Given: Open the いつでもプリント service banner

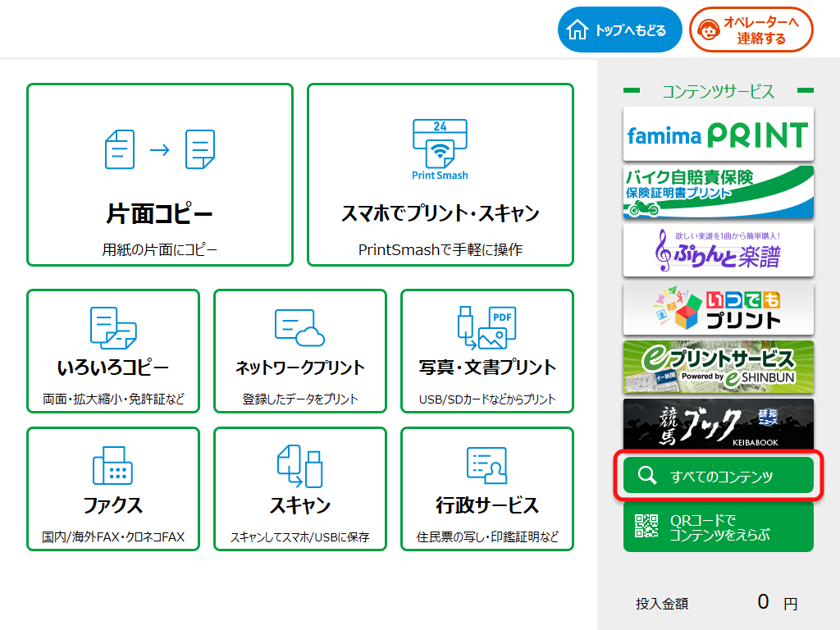Looking at the screenshot, I should coord(718,309).
